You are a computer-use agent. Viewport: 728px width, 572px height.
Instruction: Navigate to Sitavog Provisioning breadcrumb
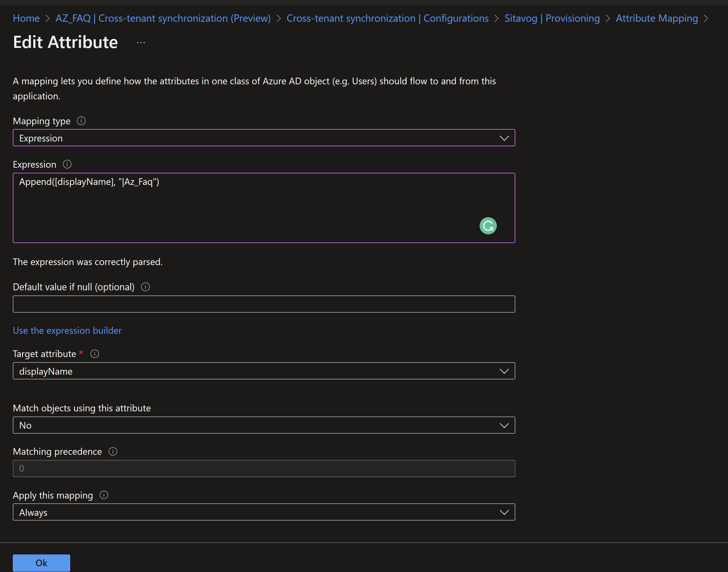pos(552,19)
